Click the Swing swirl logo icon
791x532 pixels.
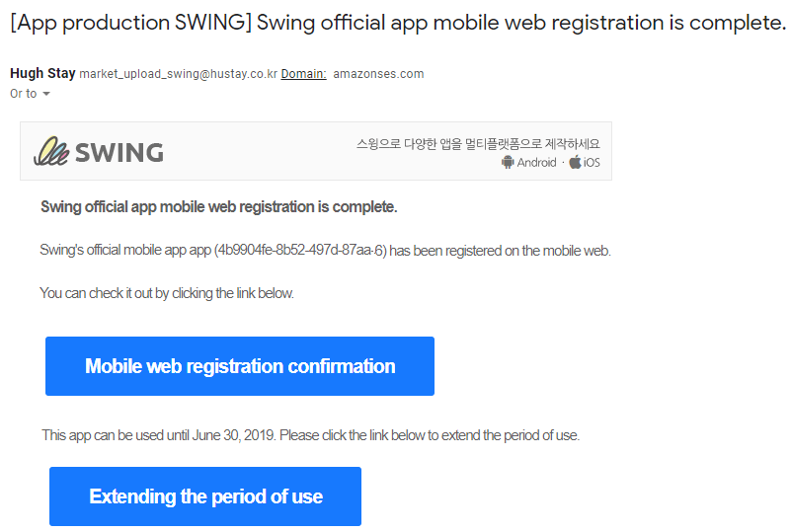click(49, 150)
